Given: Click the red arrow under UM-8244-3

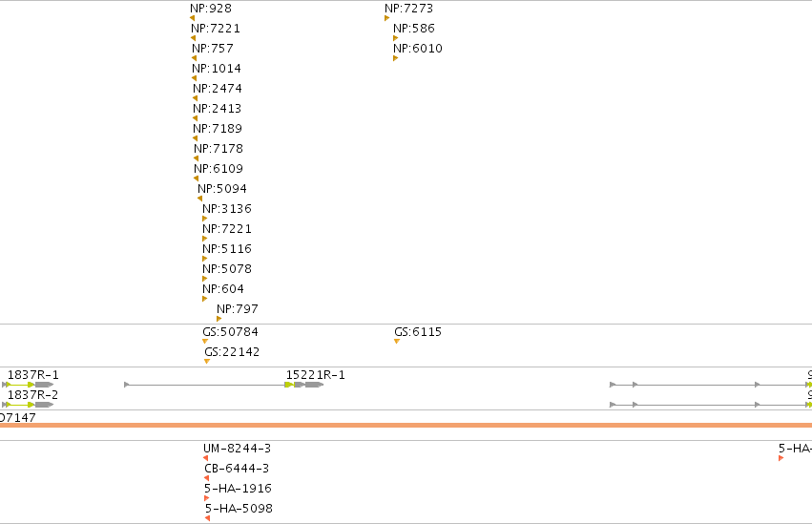Looking at the screenshot, I should [205, 458].
